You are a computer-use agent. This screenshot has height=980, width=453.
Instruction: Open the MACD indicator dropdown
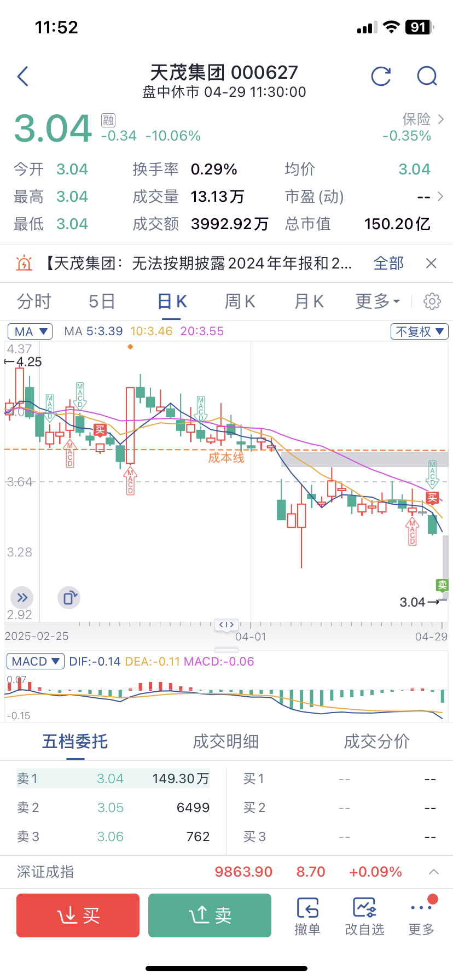click(x=36, y=661)
